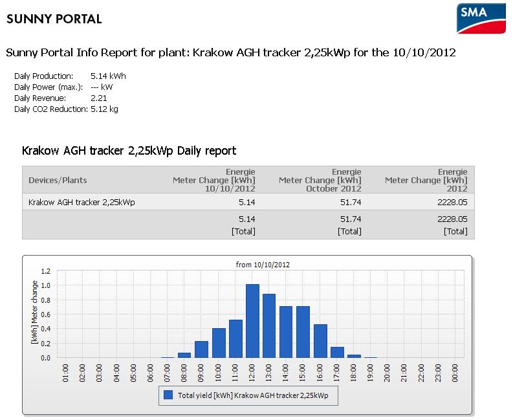
Task: Select Daily Power (max.) value --- kW
Action: 102,87
